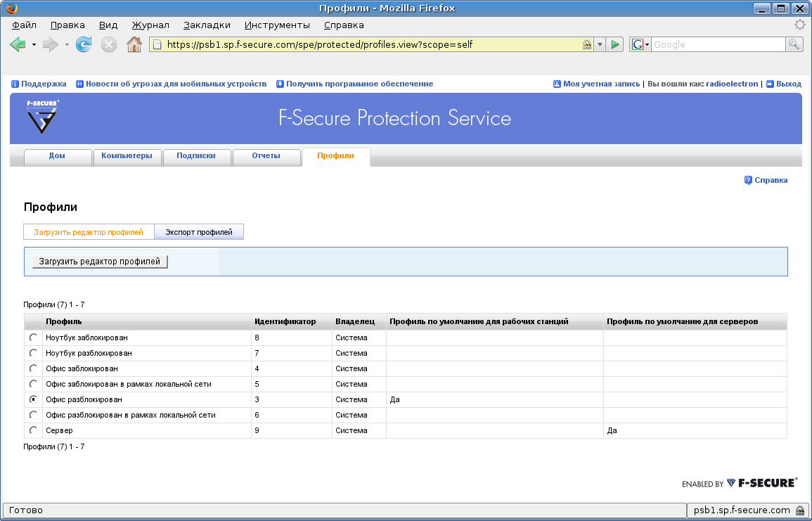This screenshot has height=521, width=812.
Task: Click the activity throbber icon
Action: point(800,25)
